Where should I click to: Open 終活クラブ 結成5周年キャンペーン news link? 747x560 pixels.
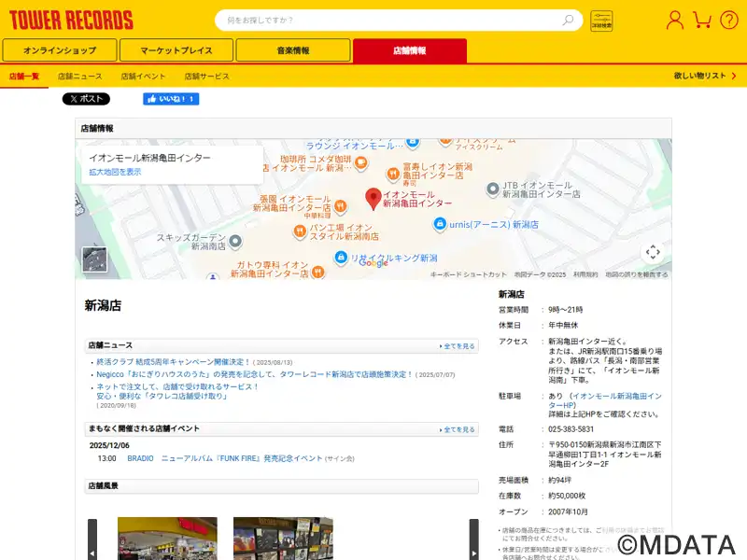[174, 362]
